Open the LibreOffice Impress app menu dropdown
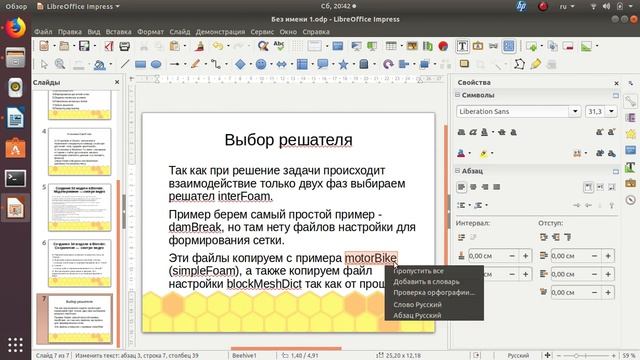640x360 pixels. click(x=78, y=7)
